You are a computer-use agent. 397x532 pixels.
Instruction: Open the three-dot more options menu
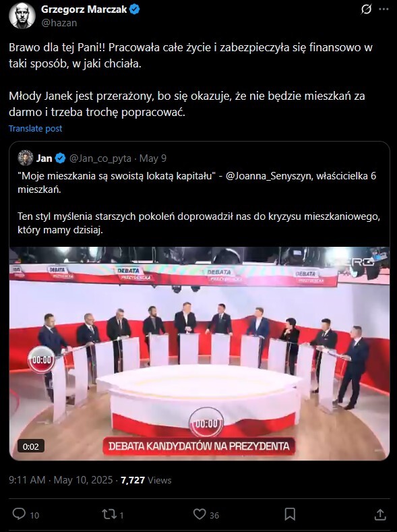click(384, 9)
